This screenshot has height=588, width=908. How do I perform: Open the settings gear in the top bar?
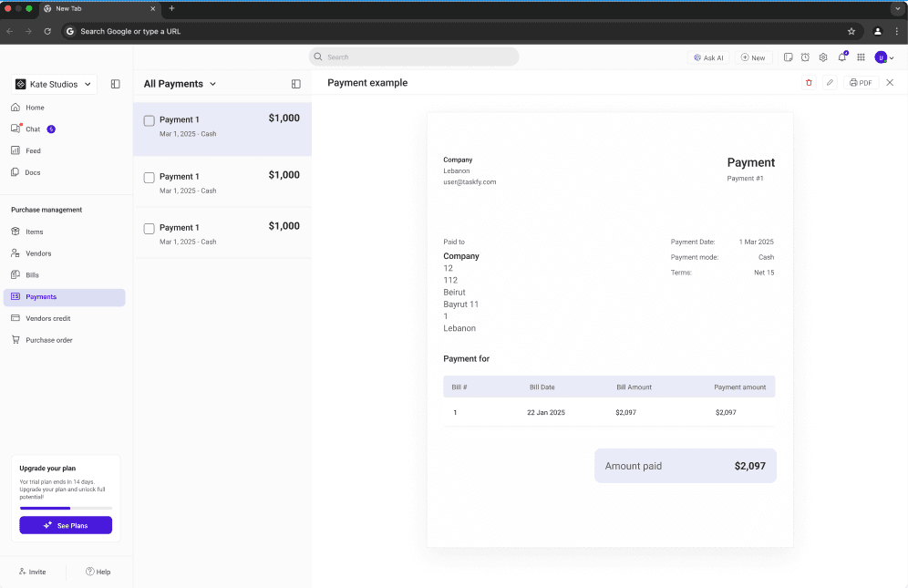click(x=823, y=57)
